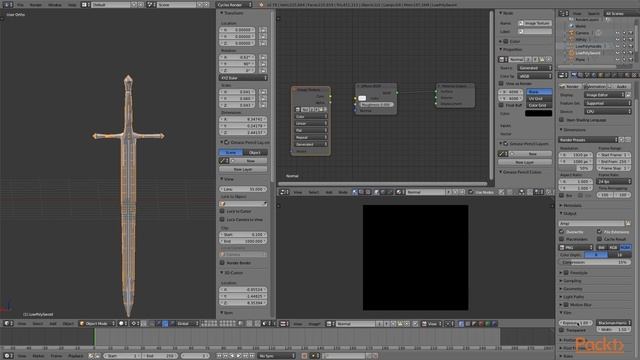Click the Render button

[x=570, y=87]
